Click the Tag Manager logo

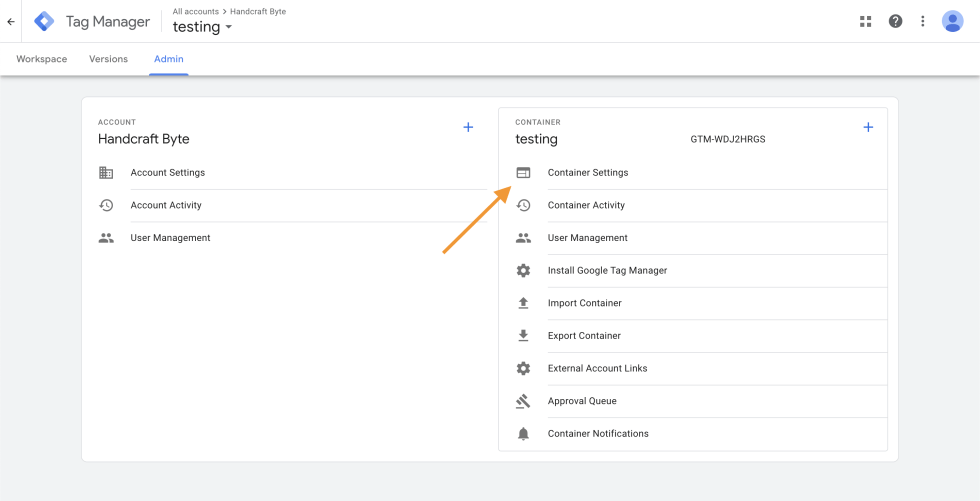[x=44, y=21]
